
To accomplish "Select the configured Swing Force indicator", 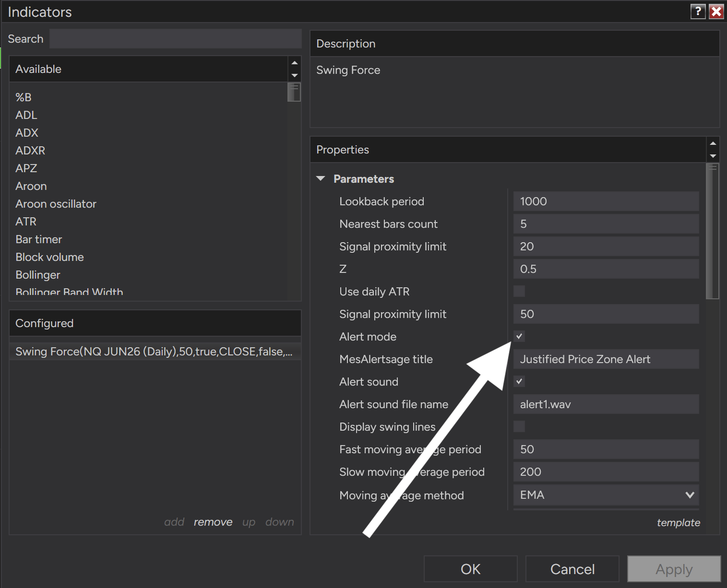I will [x=155, y=352].
